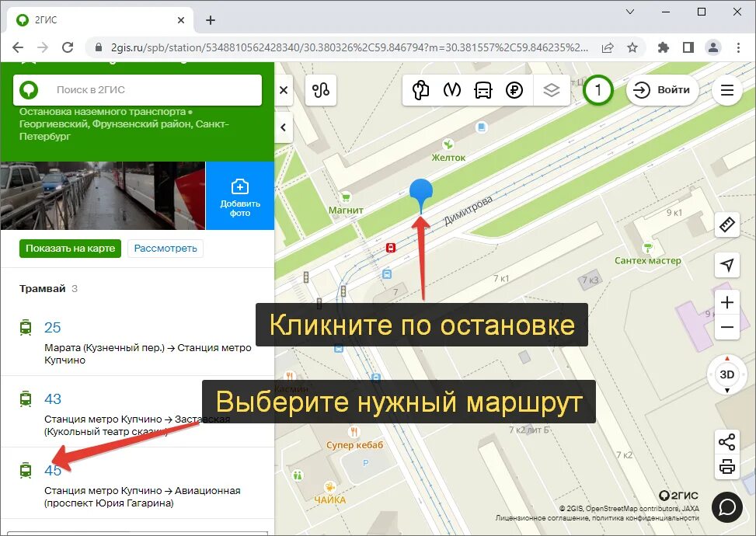Click the tram icon beside route 25
The width and height of the screenshot is (756, 536).
point(26,327)
